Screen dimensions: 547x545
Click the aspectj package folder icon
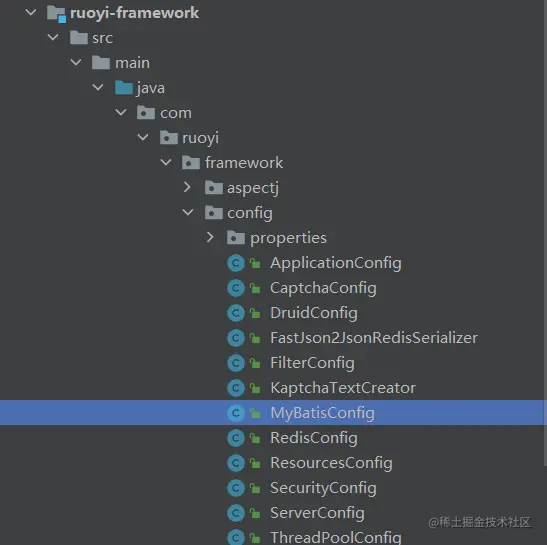[x=214, y=188]
